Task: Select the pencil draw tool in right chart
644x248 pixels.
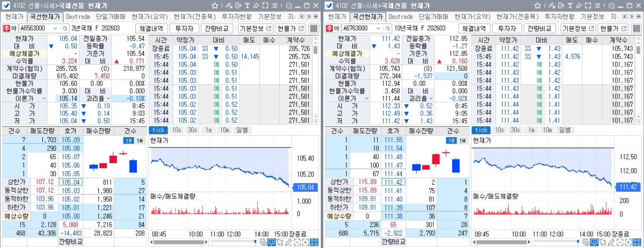Action: (x=611, y=242)
